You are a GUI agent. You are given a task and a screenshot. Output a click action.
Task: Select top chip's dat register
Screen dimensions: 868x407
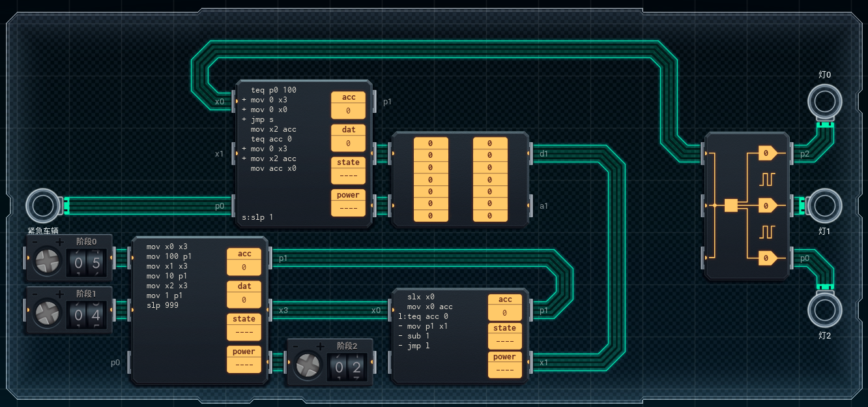click(x=348, y=138)
